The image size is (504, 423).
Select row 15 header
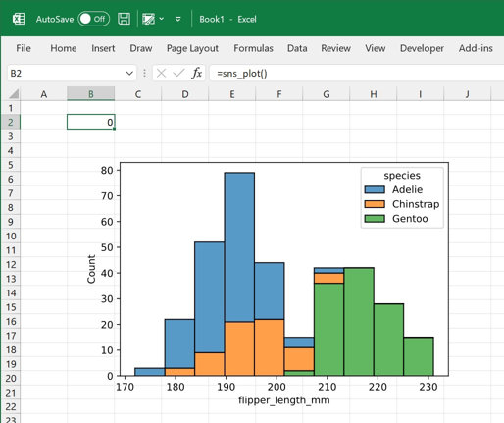pos(11,307)
